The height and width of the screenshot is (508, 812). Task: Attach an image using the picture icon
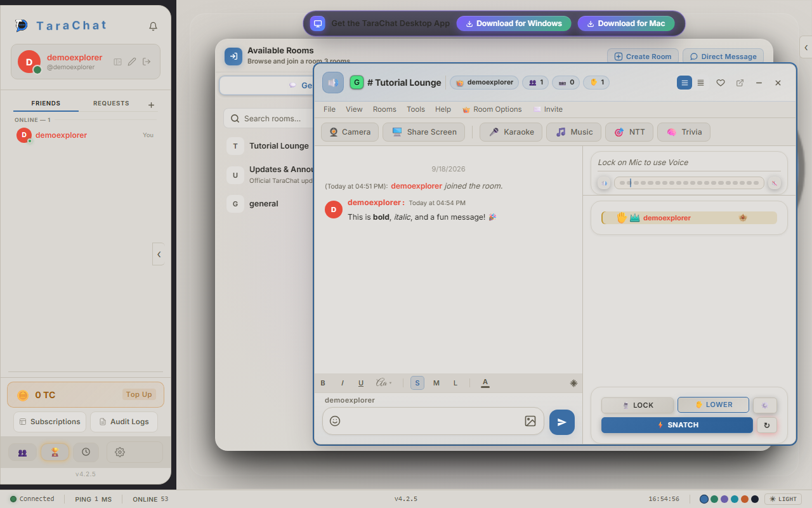pyautogui.click(x=530, y=421)
